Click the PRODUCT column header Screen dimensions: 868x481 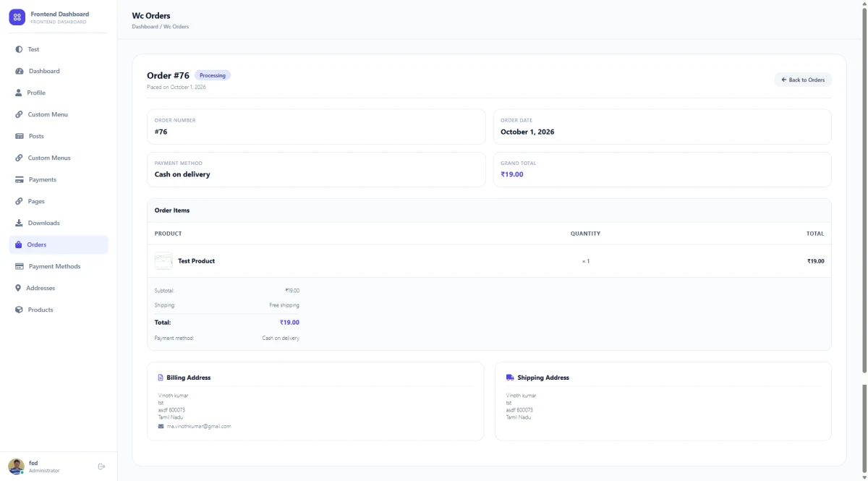click(169, 234)
